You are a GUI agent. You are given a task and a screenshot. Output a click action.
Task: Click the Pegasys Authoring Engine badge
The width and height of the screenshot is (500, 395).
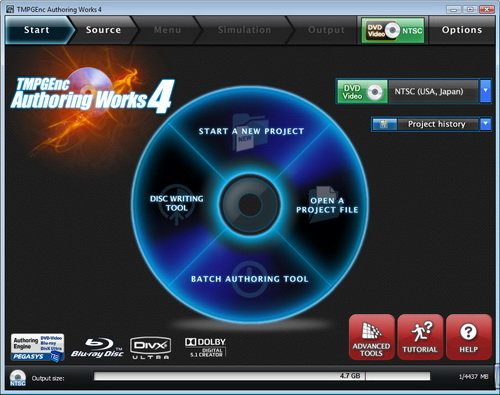[x=37, y=348]
